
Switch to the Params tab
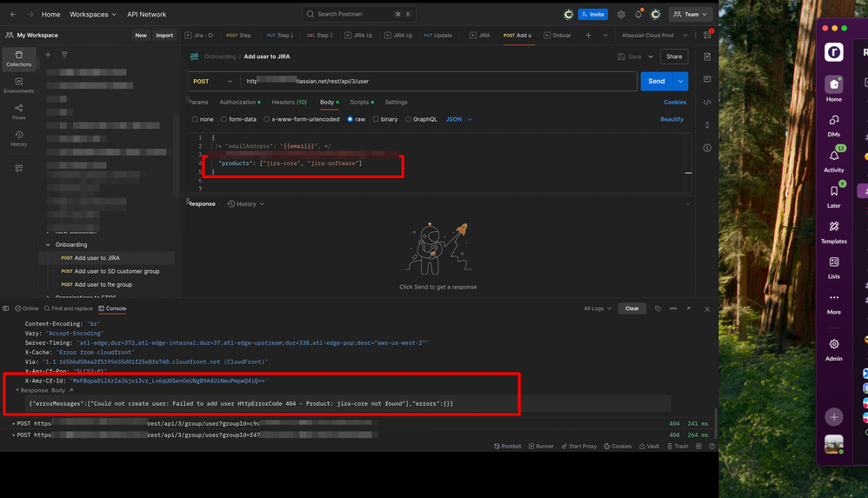(198, 103)
